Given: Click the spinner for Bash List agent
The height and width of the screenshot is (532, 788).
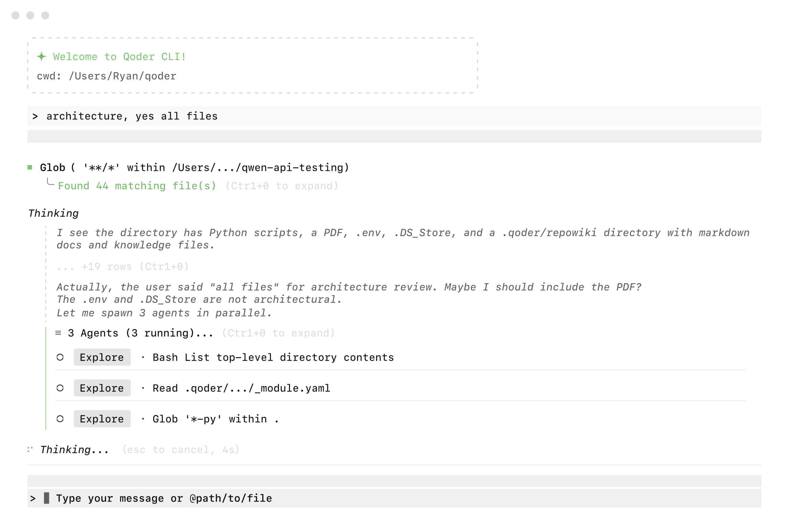Looking at the screenshot, I should (60, 357).
